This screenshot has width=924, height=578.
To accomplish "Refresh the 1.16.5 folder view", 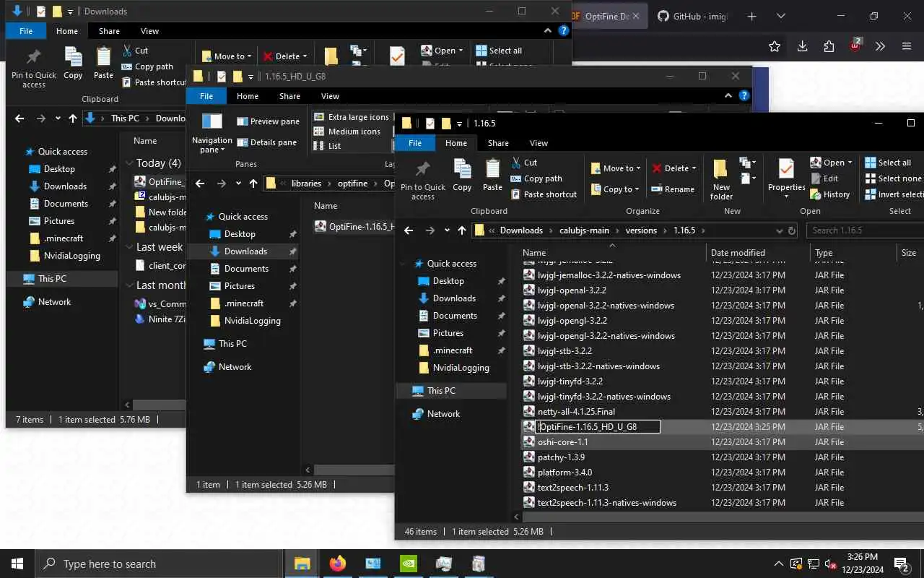I will click(x=792, y=230).
